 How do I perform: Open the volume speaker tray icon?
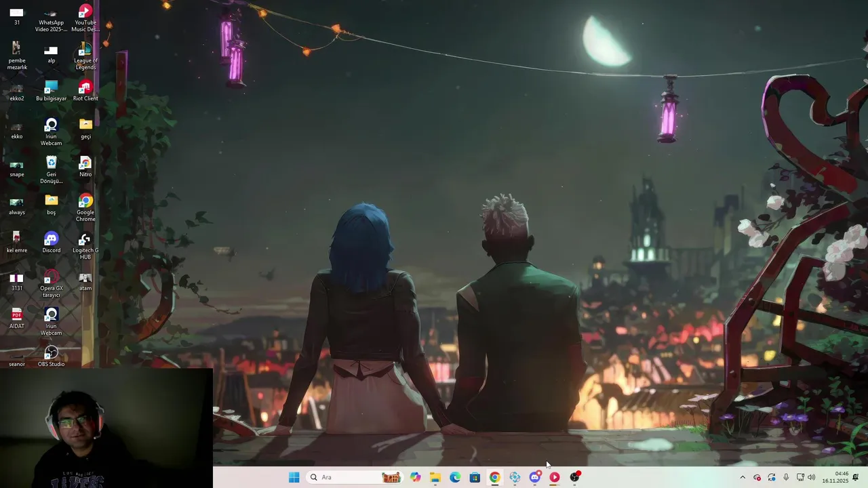pyautogui.click(x=812, y=477)
